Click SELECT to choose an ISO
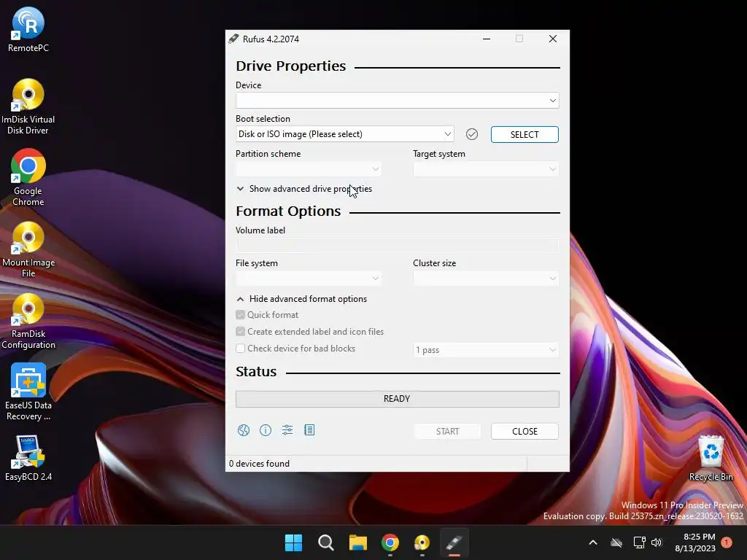 pyautogui.click(x=525, y=134)
